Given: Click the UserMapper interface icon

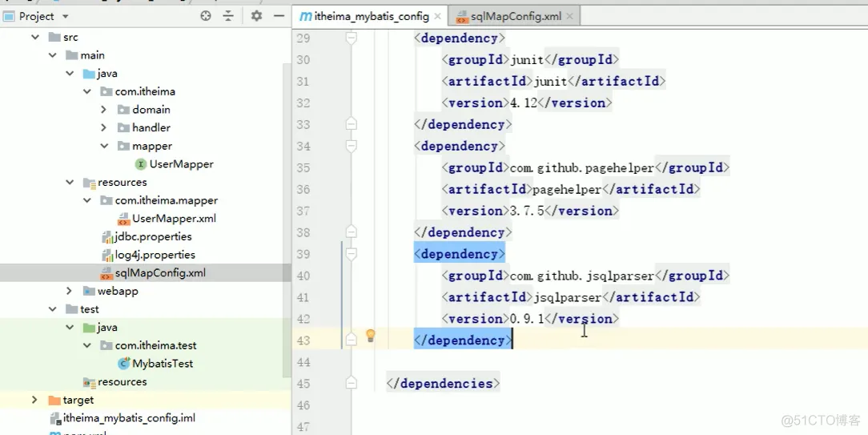Looking at the screenshot, I should (141, 164).
